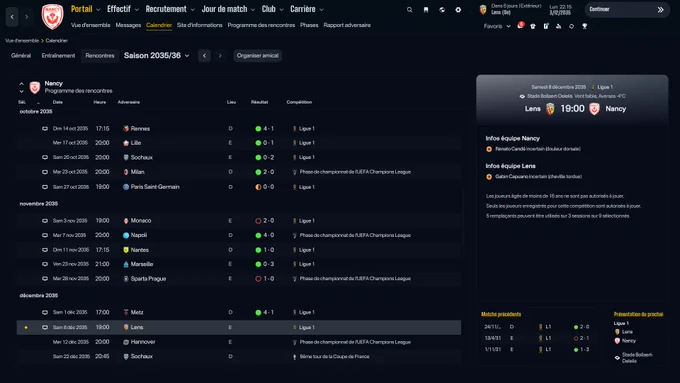Click stadium icon beside Stade Bollaert-Delelis header
This screenshot has width=680, height=383.
[x=522, y=96]
